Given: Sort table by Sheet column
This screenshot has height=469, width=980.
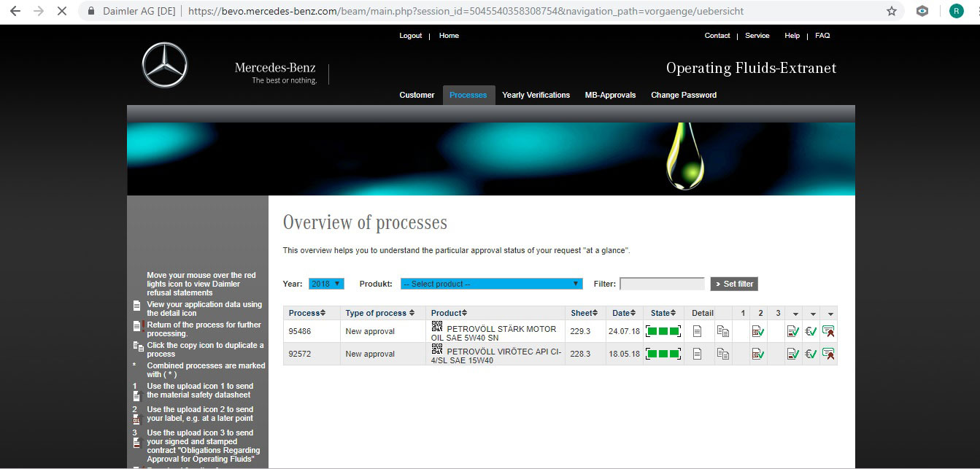Looking at the screenshot, I should 584,313.
